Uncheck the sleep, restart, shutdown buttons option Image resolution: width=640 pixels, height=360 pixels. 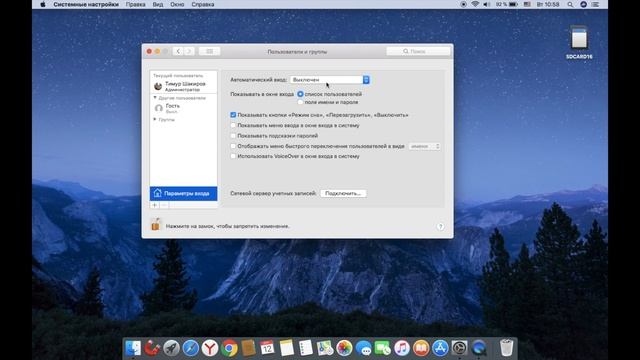point(233,115)
